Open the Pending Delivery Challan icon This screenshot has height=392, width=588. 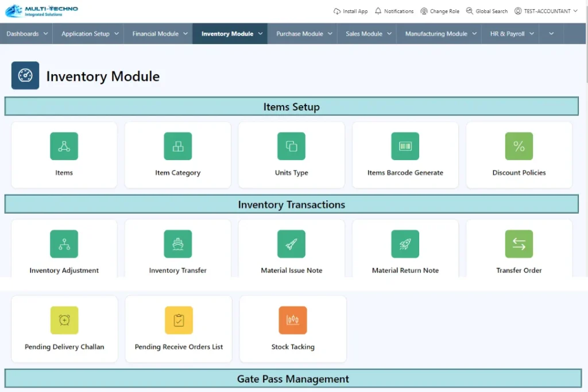click(x=64, y=320)
